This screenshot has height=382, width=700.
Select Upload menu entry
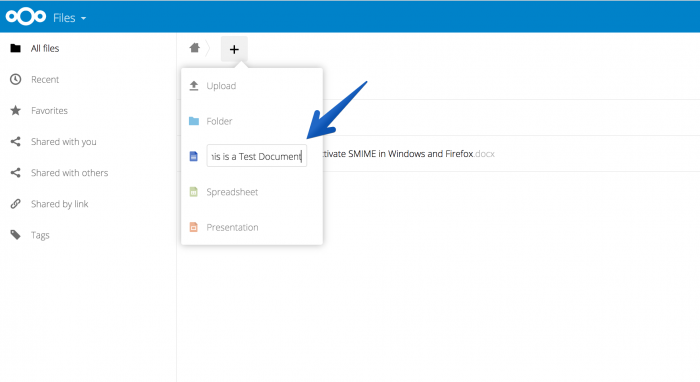coord(252,86)
